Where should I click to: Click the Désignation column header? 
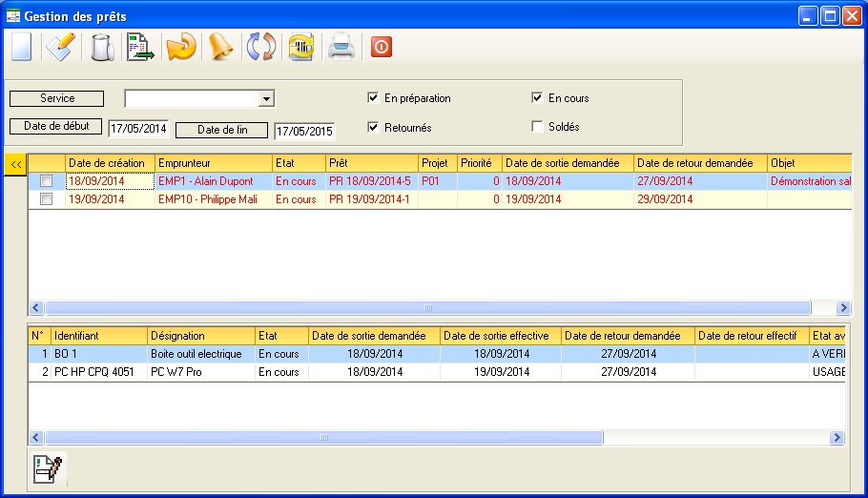click(201, 336)
